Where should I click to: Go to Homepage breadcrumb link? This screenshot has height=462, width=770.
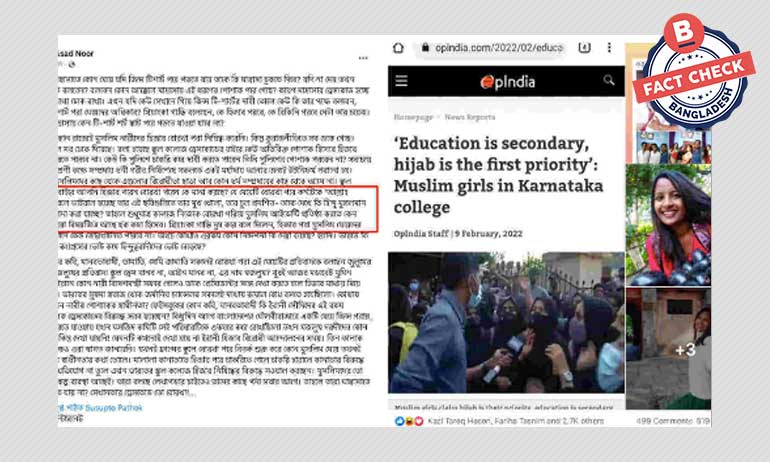coord(413,117)
